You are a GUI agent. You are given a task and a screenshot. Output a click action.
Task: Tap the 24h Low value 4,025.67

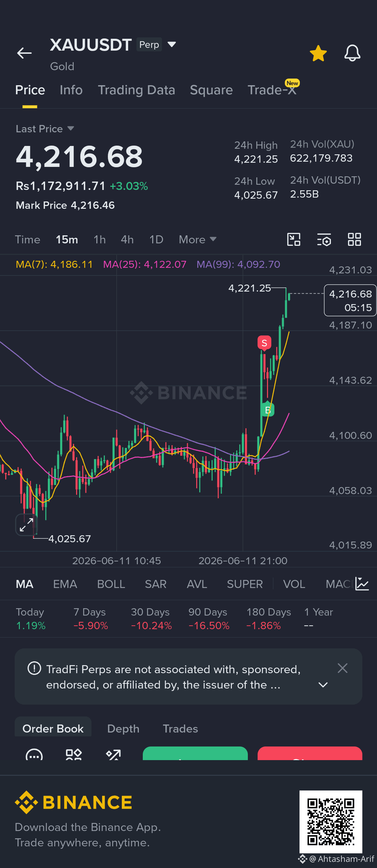tap(256, 195)
